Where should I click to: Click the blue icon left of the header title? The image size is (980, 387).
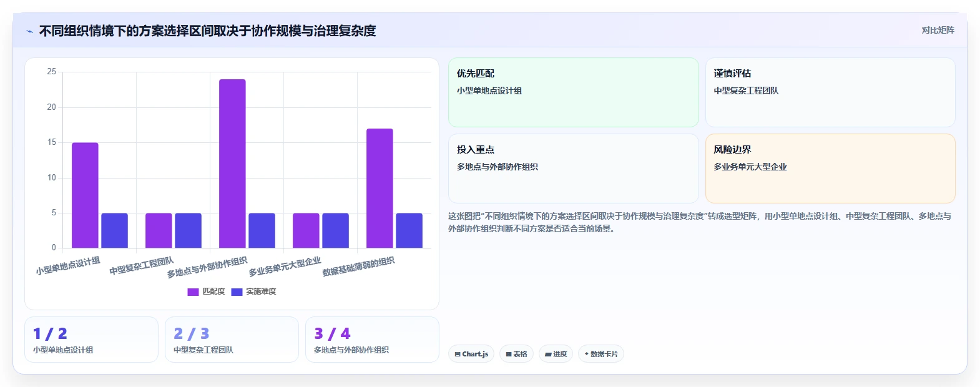[29, 31]
